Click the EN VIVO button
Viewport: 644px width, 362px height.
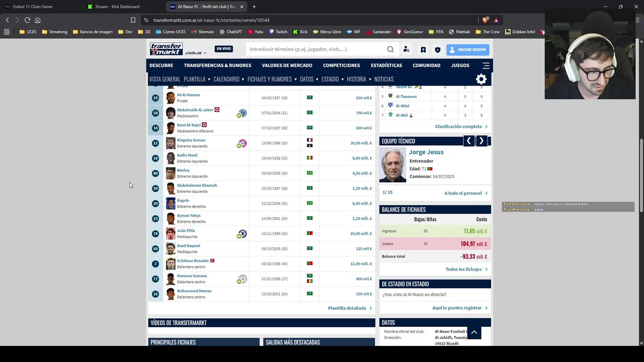[223, 49]
